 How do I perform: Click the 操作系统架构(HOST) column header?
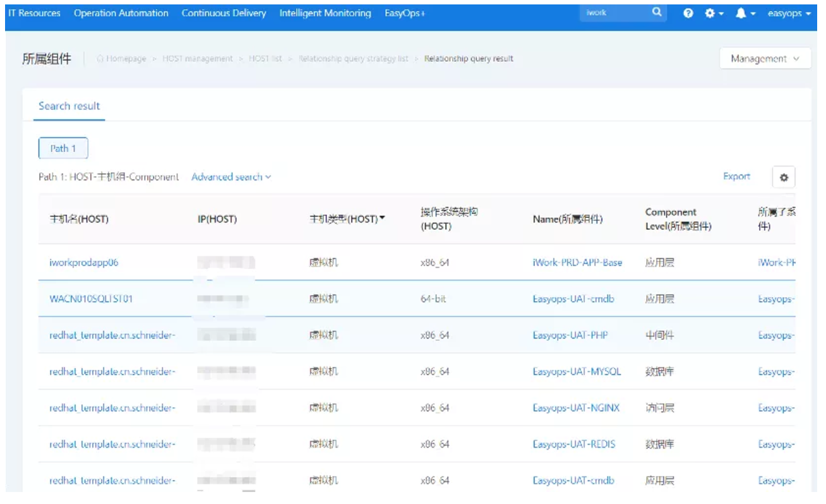pyautogui.click(x=449, y=219)
